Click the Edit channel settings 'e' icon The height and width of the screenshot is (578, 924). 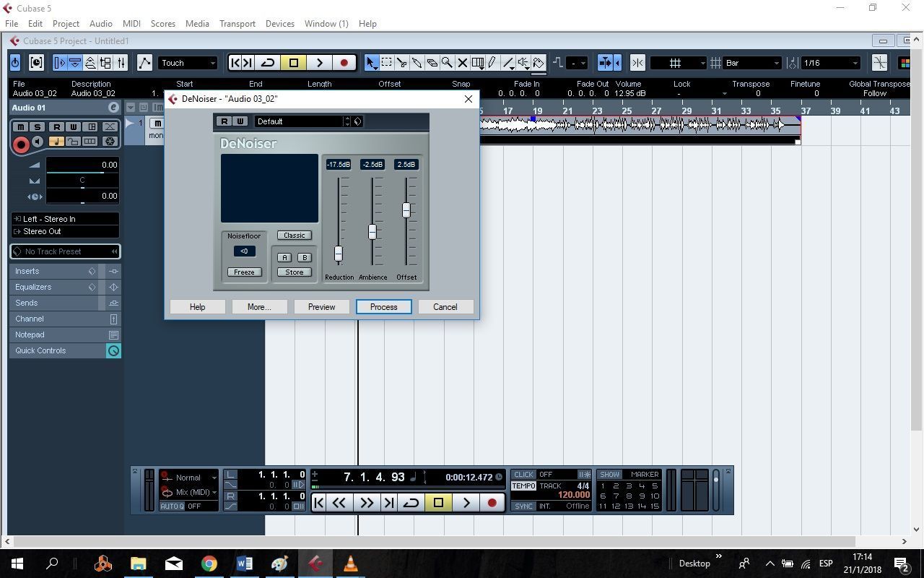click(113, 107)
